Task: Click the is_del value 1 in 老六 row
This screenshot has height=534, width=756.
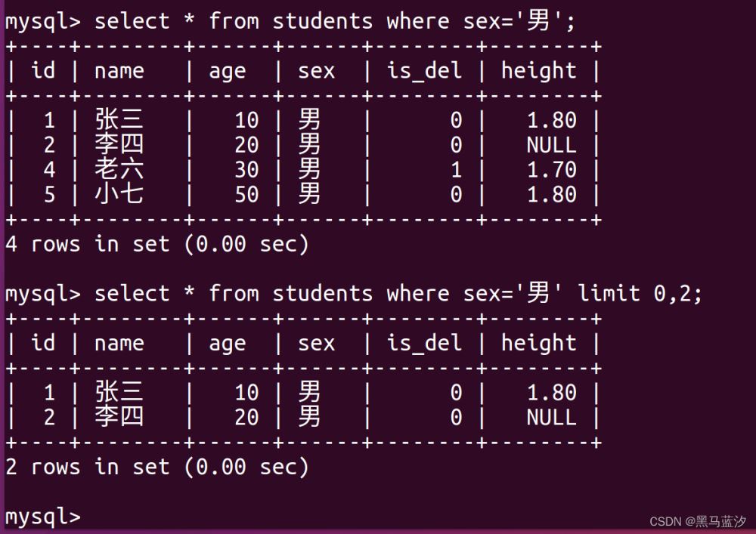Action: [x=456, y=169]
